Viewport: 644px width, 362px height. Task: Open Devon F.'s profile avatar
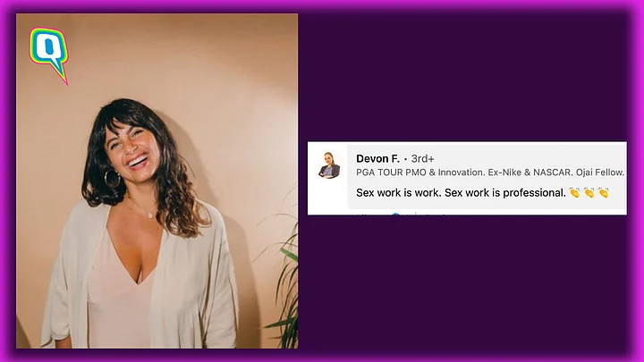coord(329,165)
